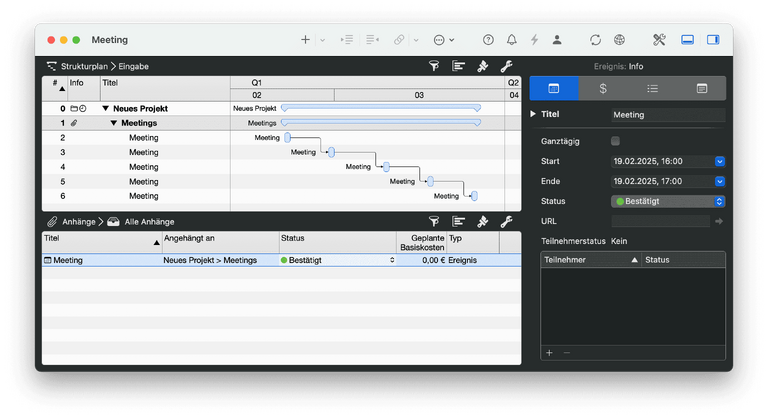The height and width of the screenshot is (418, 768).
Task: Enable the Ganztägig checkbox
Action: tap(615, 141)
